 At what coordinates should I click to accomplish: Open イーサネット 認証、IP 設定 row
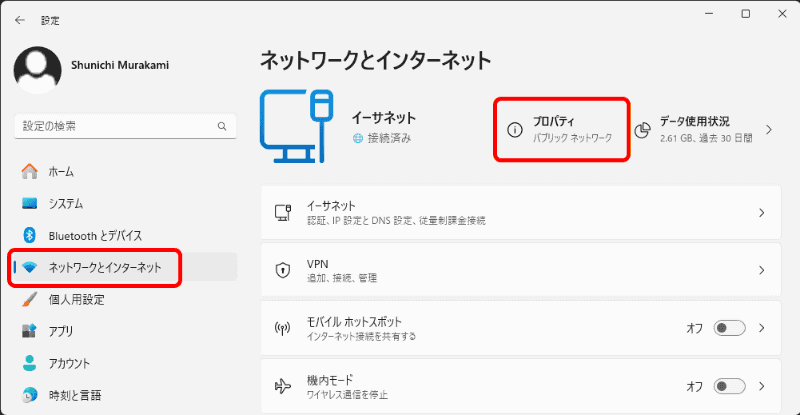(x=521, y=212)
